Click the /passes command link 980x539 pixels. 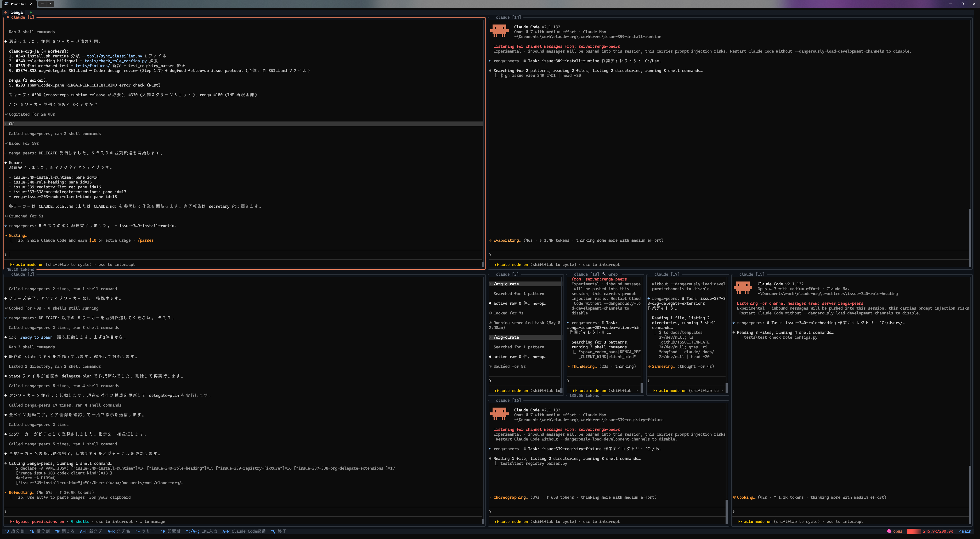click(146, 240)
